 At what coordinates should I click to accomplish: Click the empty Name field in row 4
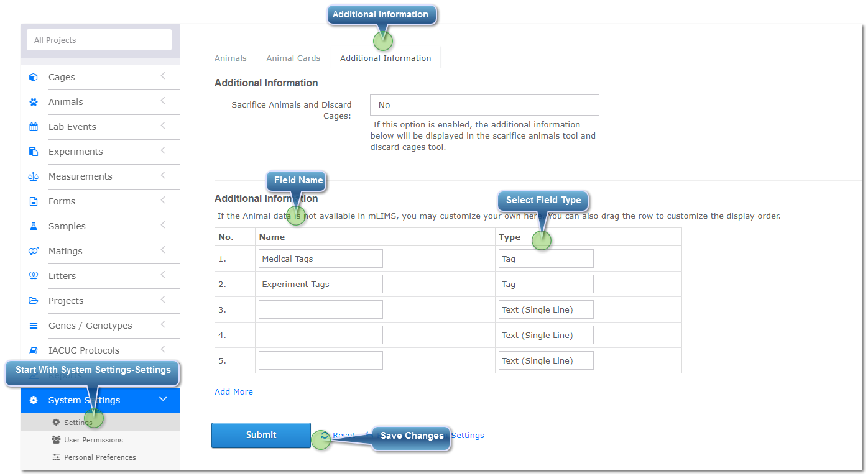click(321, 335)
